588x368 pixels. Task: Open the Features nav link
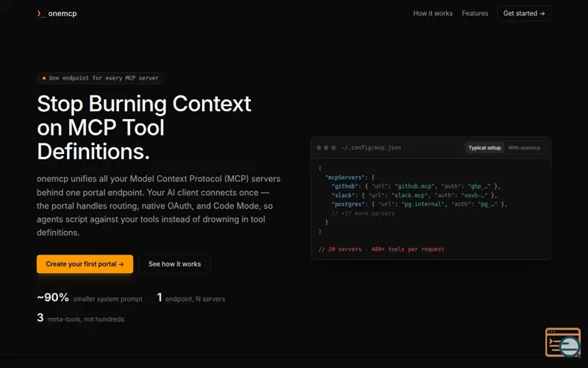coord(475,13)
